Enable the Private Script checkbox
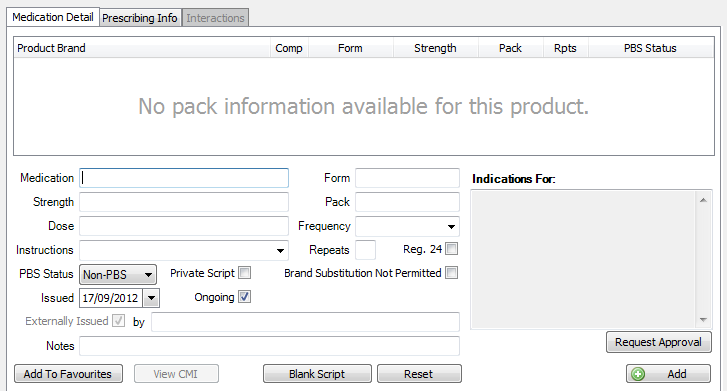Image resolution: width=727 pixels, height=391 pixels. [245, 273]
